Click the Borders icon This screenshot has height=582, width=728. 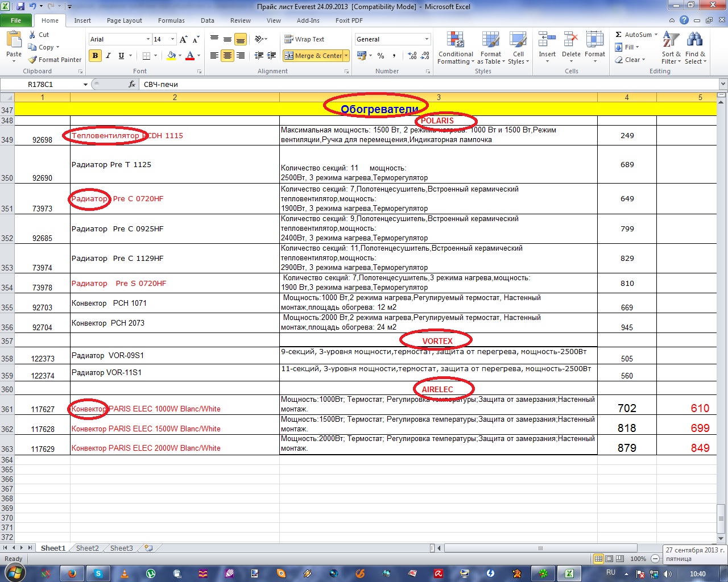[x=146, y=56]
